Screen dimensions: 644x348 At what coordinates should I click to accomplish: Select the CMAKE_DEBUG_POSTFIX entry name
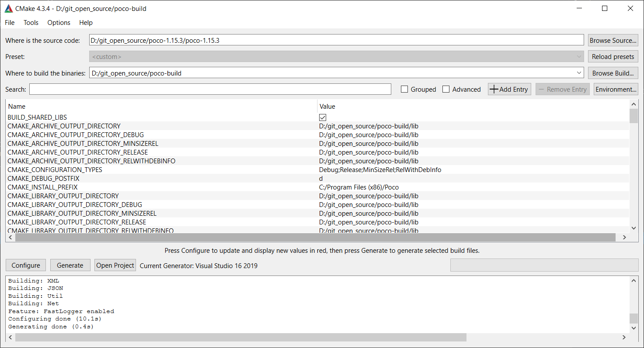43,179
